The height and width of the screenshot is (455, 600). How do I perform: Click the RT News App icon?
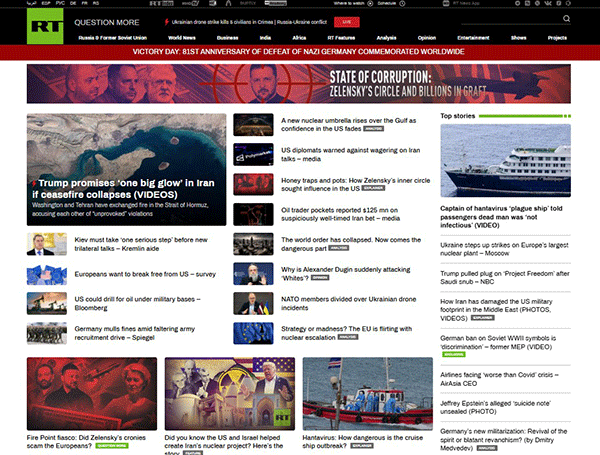(x=446, y=3)
